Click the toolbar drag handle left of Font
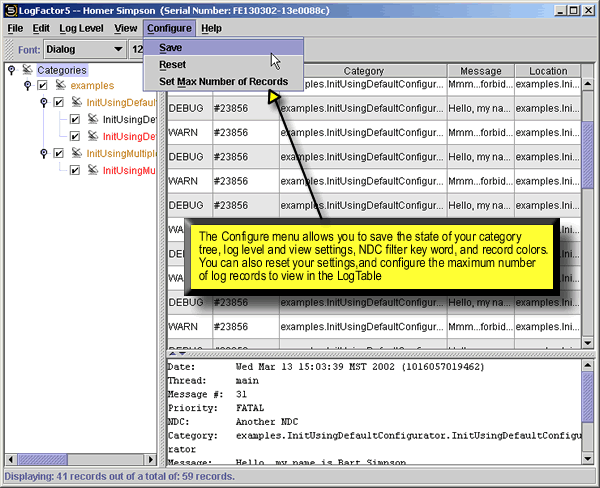The image size is (600, 488). pos(9,49)
